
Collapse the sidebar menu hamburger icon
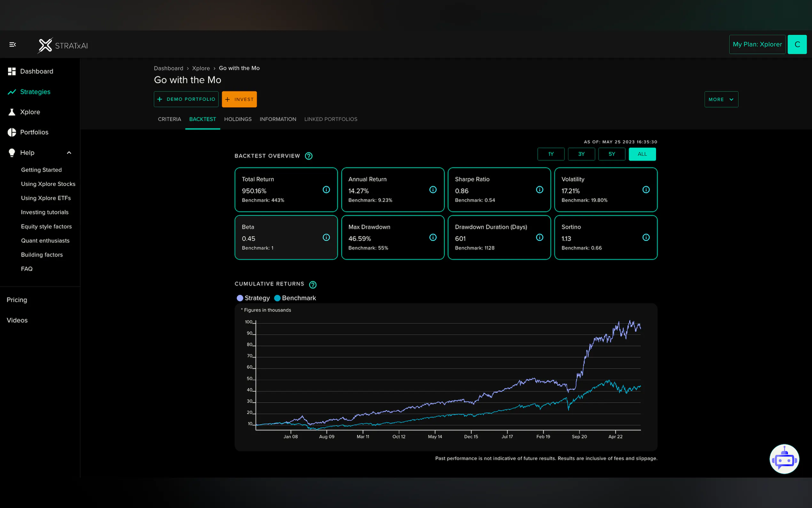(13, 44)
